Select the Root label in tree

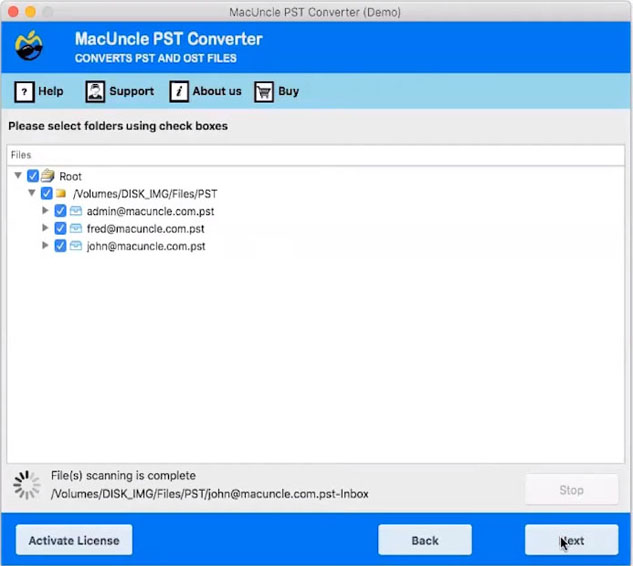(70, 176)
